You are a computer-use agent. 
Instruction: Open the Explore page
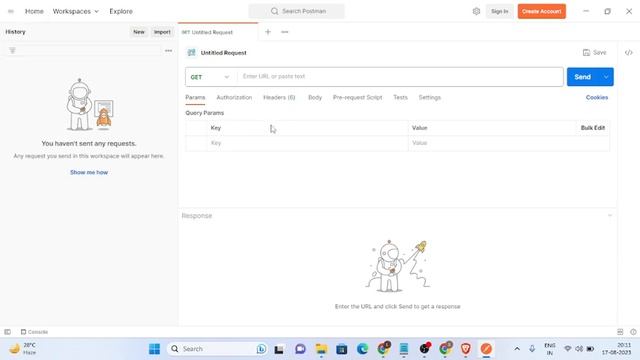click(121, 11)
